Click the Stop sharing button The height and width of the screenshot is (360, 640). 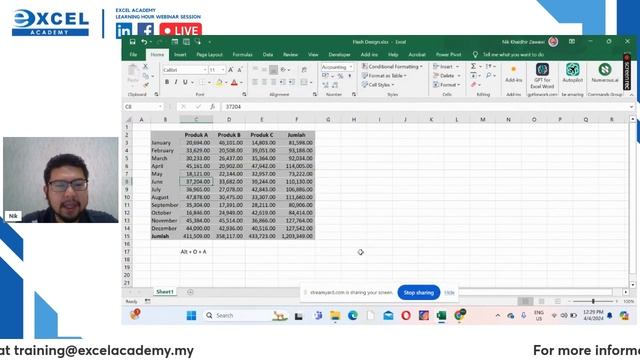click(419, 292)
